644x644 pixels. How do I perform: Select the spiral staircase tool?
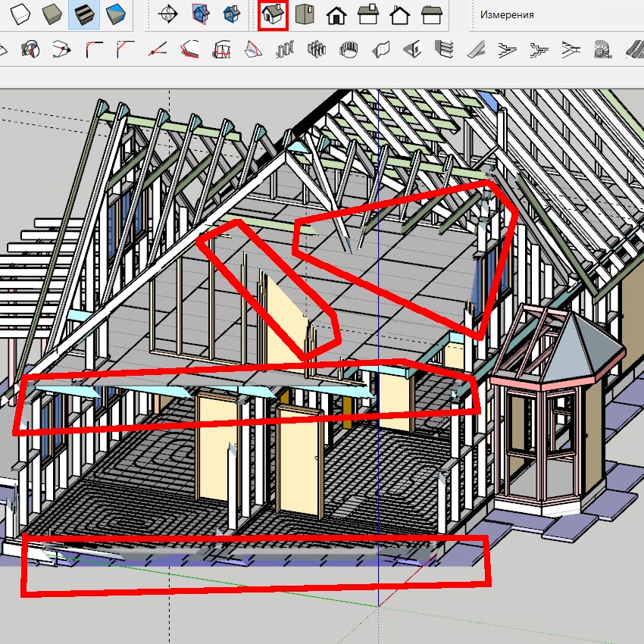point(603,50)
